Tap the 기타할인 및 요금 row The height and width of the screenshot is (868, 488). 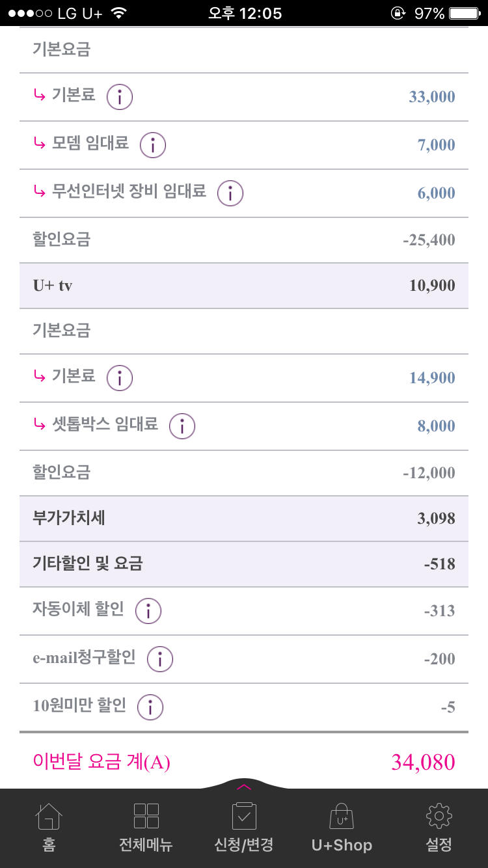click(244, 564)
